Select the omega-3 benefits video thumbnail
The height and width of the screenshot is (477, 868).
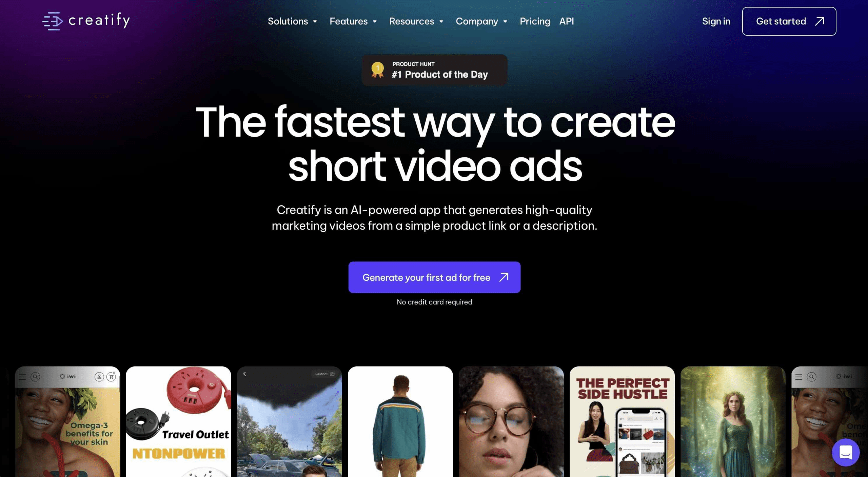click(x=67, y=421)
